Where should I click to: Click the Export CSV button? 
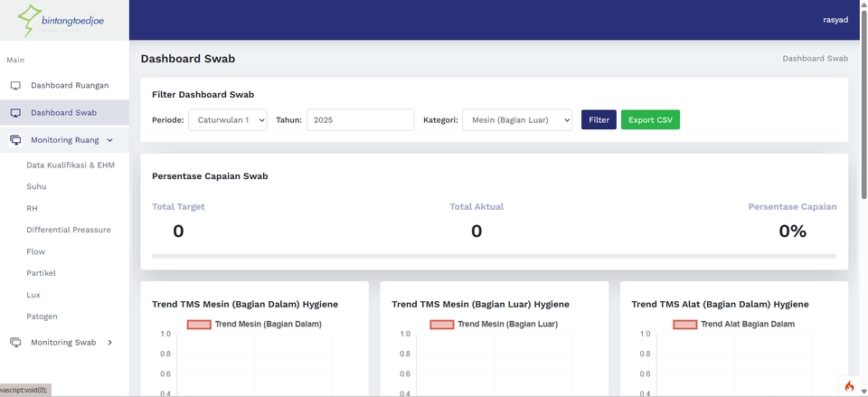(x=650, y=119)
